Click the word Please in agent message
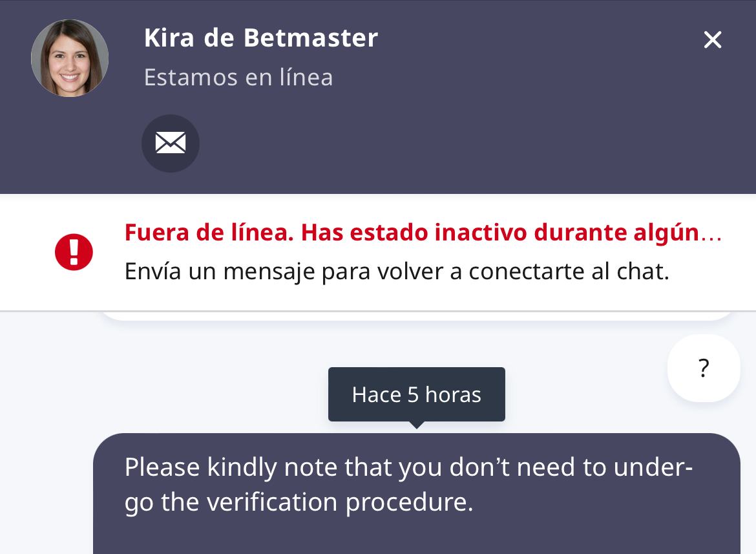The width and height of the screenshot is (756, 554). pos(162,467)
